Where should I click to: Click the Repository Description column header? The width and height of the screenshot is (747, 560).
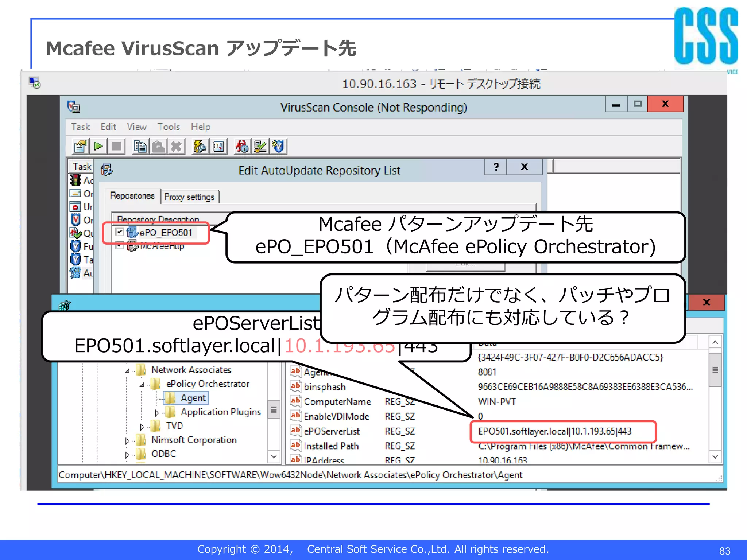[x=158, y=219]
